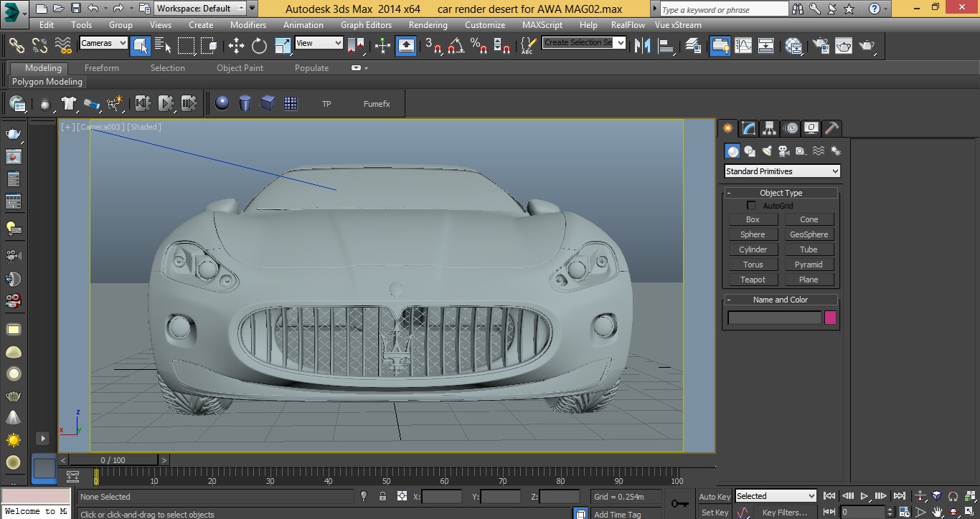This screenshot has height=519, width=980.
Task: Enable the AutoGrid checkbox
Action: (752, 206)
